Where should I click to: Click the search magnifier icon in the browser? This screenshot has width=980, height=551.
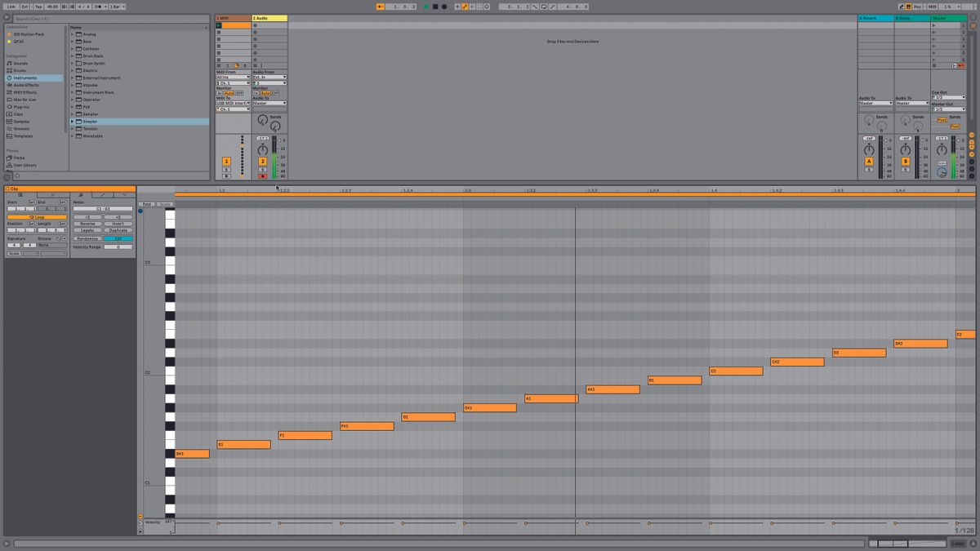click(7, 16)
